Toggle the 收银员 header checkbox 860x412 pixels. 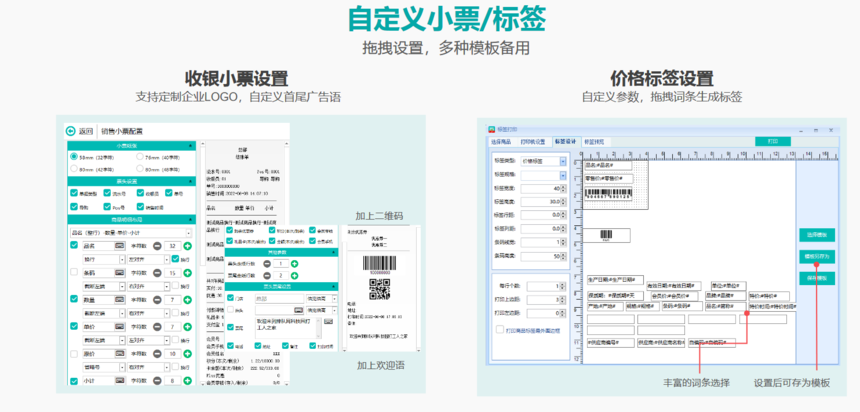[140, 193]
